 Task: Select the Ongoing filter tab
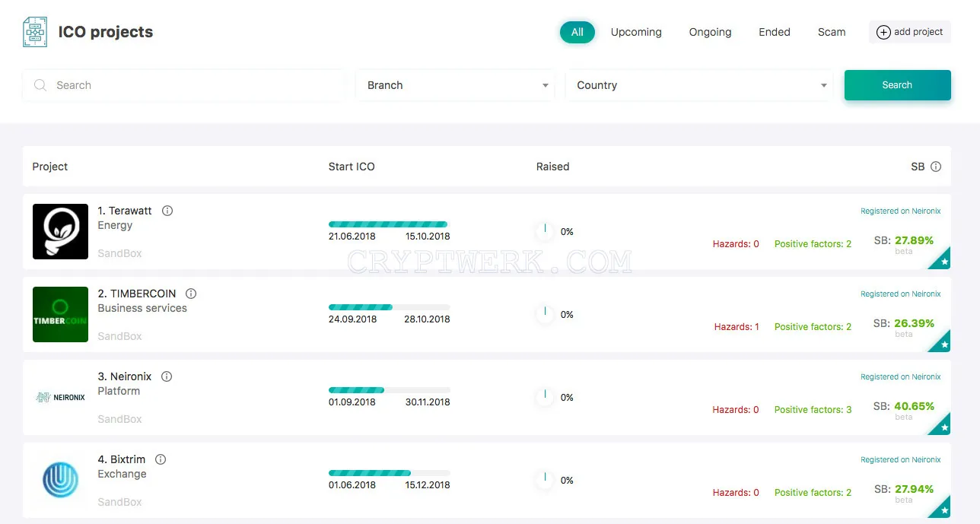click(710, 32)
